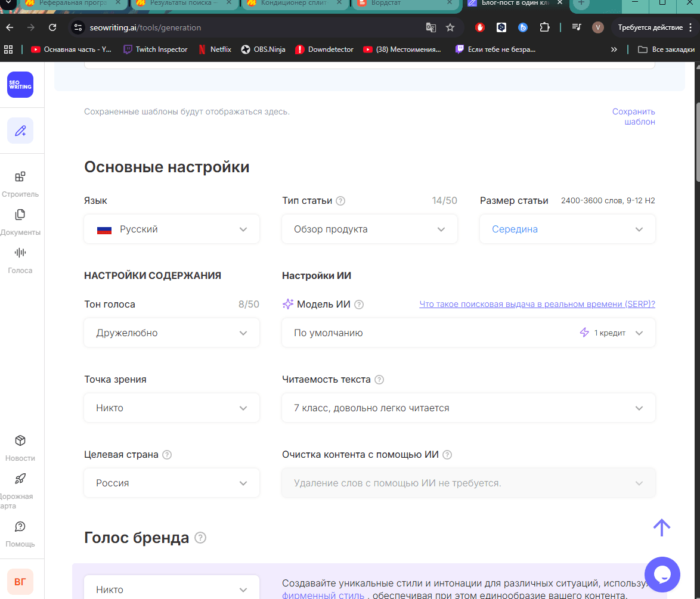Open the Очистка контента dropdown
The height and width of the screenshot is (599, 700).
(x=468, y=483)
